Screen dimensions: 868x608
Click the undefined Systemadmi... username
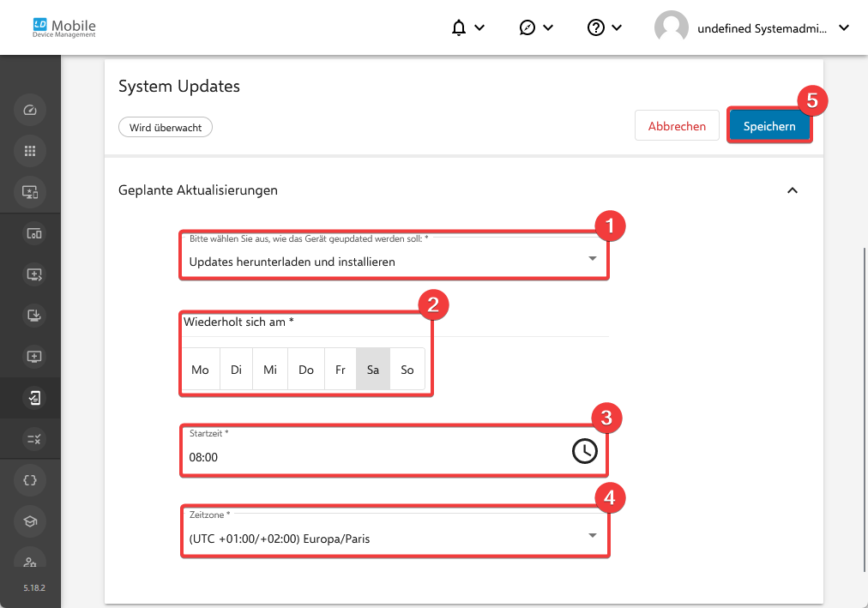(x=762, y=29)
